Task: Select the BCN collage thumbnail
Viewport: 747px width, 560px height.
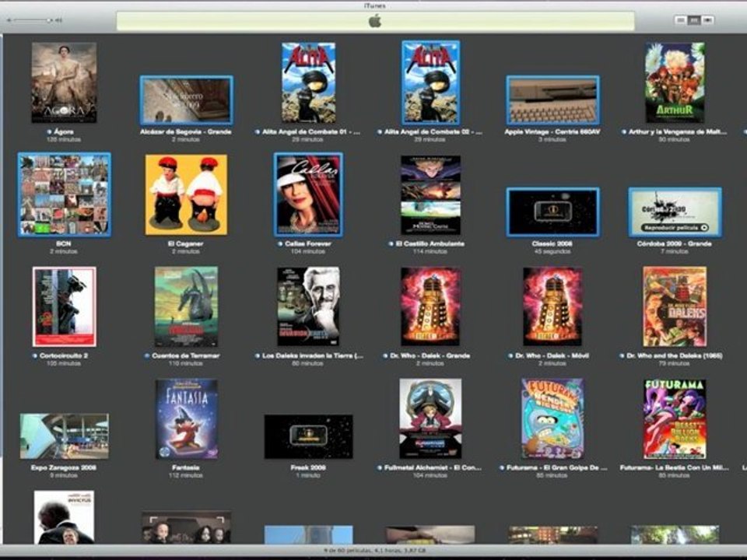Action: (65, 194)
